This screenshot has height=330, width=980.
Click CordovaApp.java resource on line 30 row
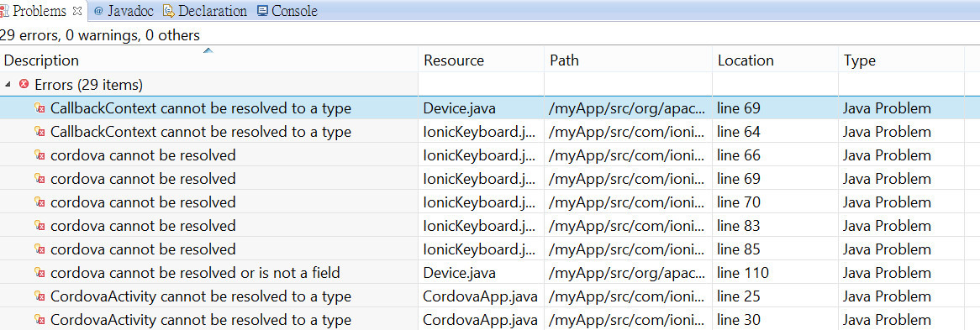[481, 320]
